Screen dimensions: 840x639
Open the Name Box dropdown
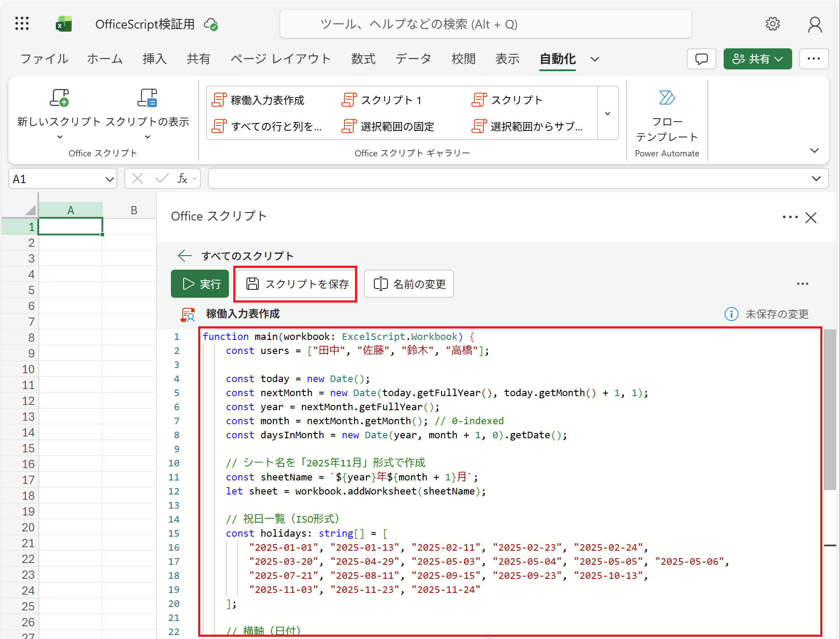tap(109, 179)
